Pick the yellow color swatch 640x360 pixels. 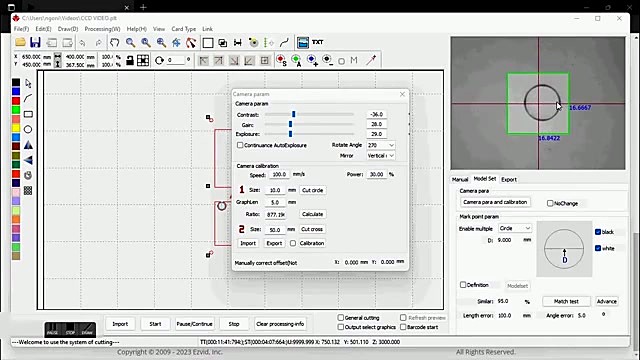coord(16,128)
